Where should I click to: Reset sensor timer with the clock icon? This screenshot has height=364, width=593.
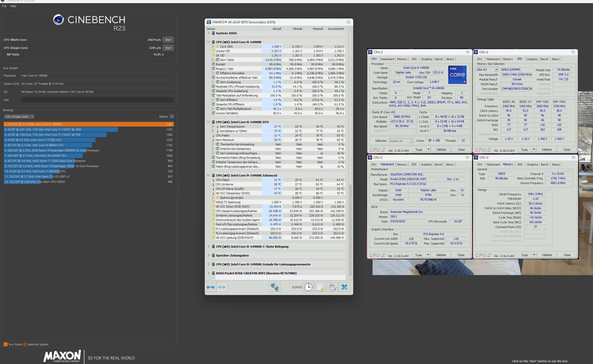pos(308,287)
